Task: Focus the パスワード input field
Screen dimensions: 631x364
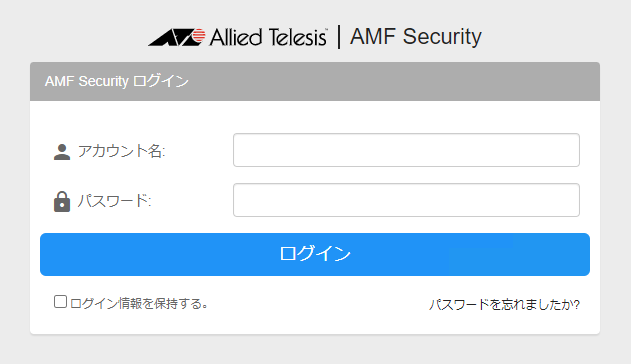Action: pyautogui.click(x=406, y=200)
